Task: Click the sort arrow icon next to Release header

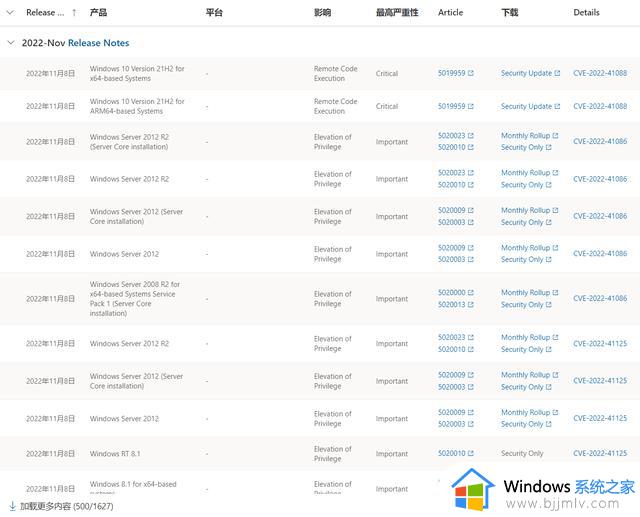Action: point(74,13)
